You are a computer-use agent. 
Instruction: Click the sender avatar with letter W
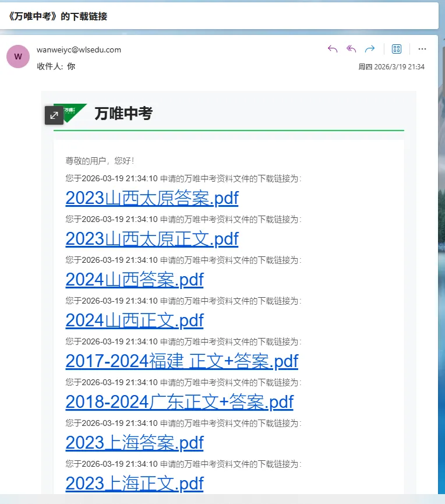(18, 57)
